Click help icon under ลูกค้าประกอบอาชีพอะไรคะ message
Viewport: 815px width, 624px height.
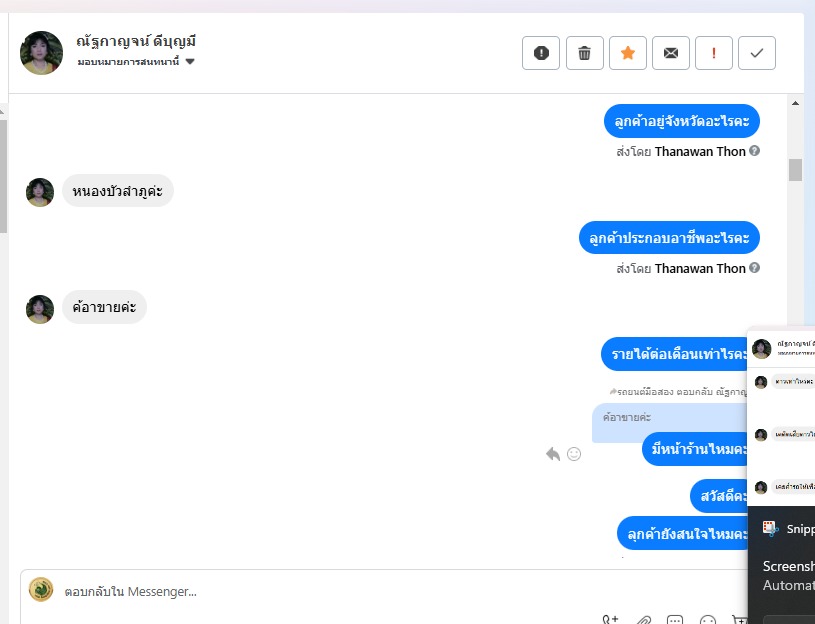click(x=755, y=268)
